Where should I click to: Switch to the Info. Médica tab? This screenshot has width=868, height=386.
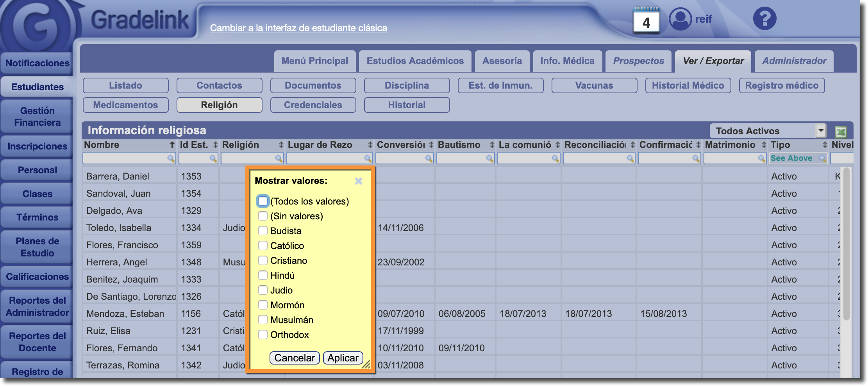coord(567,61)
